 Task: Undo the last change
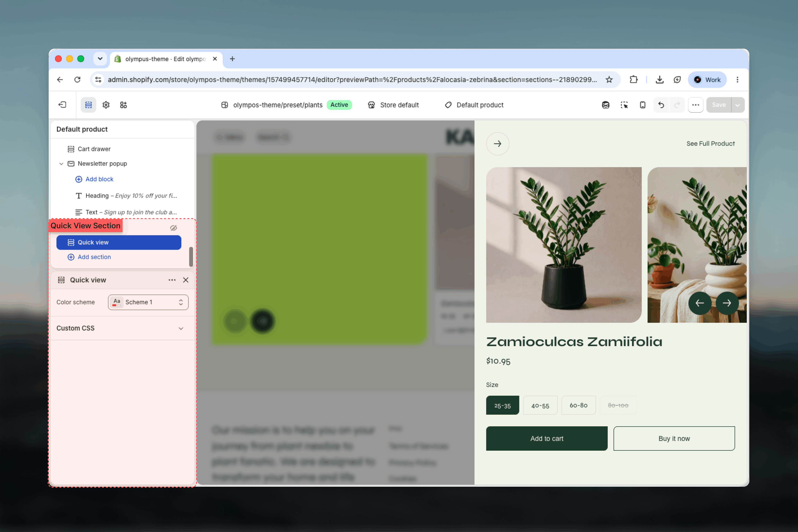tap(661, 105)
